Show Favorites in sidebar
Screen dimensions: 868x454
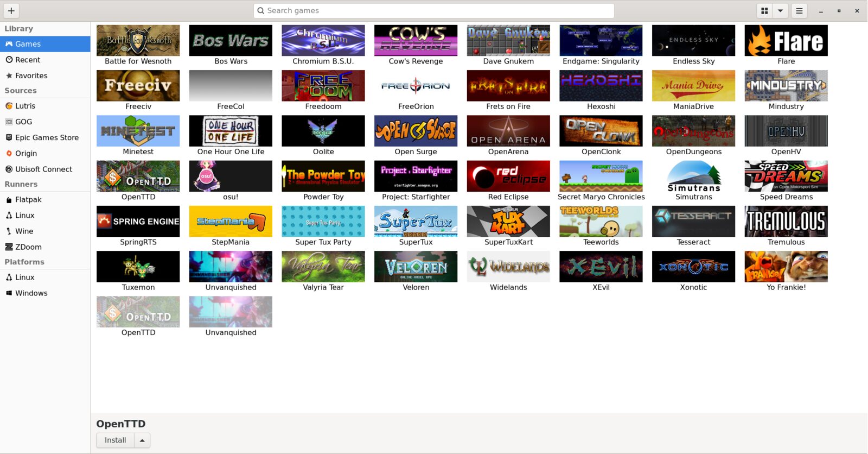[45, 75]
